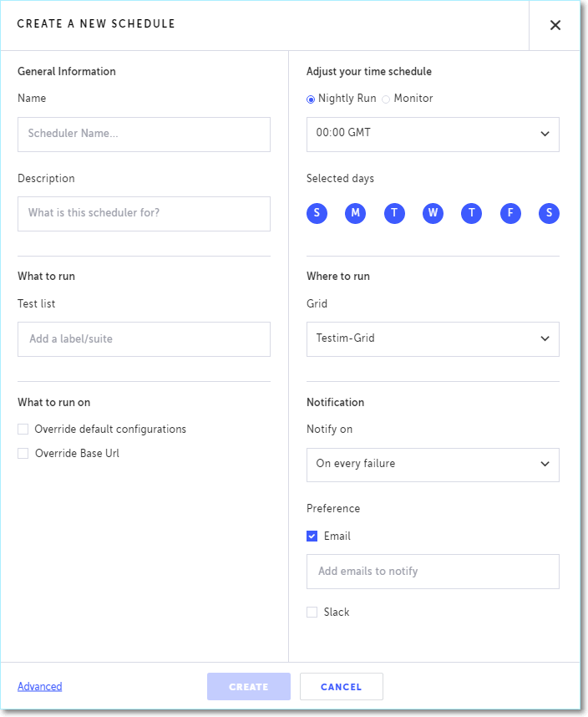Select the Nightly Run radio button
This screenshot has width=588, height=717.
point(311,99)
